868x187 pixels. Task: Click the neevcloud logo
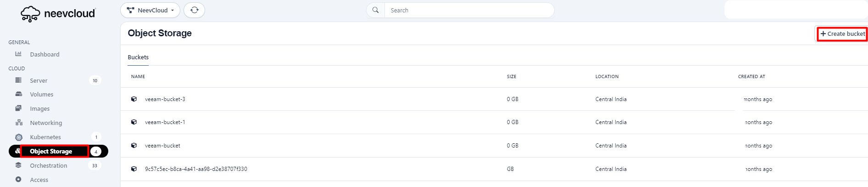58,14
